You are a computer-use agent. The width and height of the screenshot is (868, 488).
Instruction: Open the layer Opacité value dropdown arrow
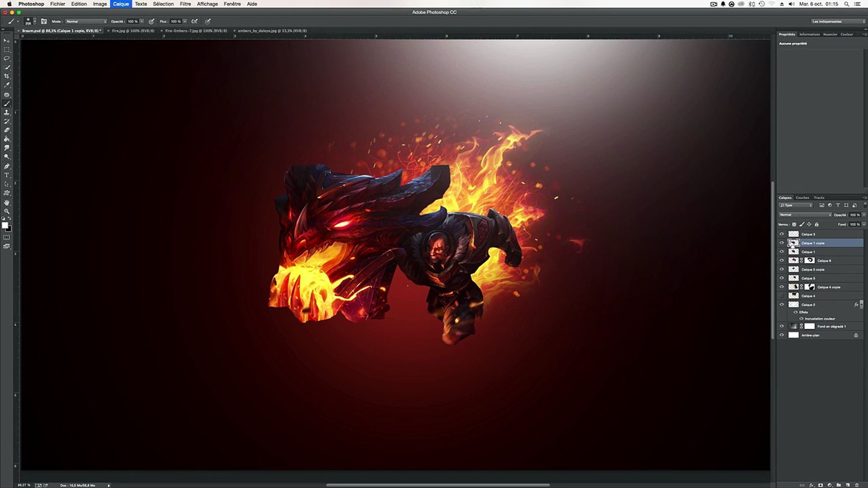(x=863, y=215)
